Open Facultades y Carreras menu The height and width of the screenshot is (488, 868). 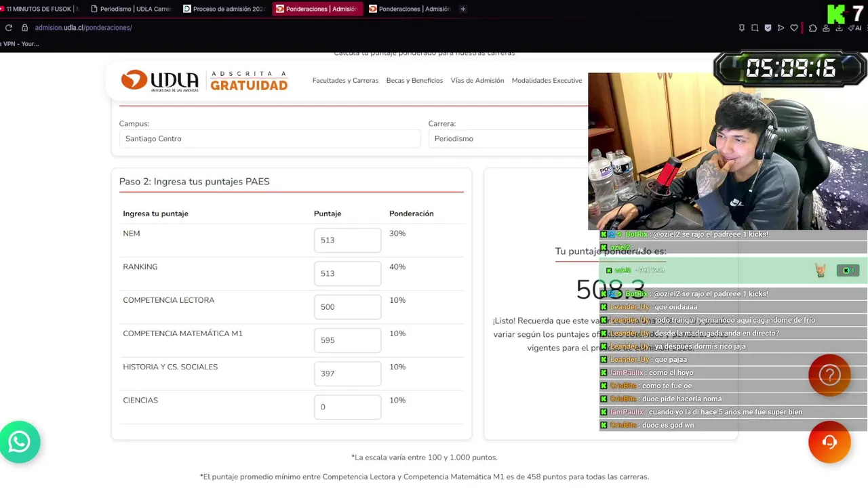point(345,81)
